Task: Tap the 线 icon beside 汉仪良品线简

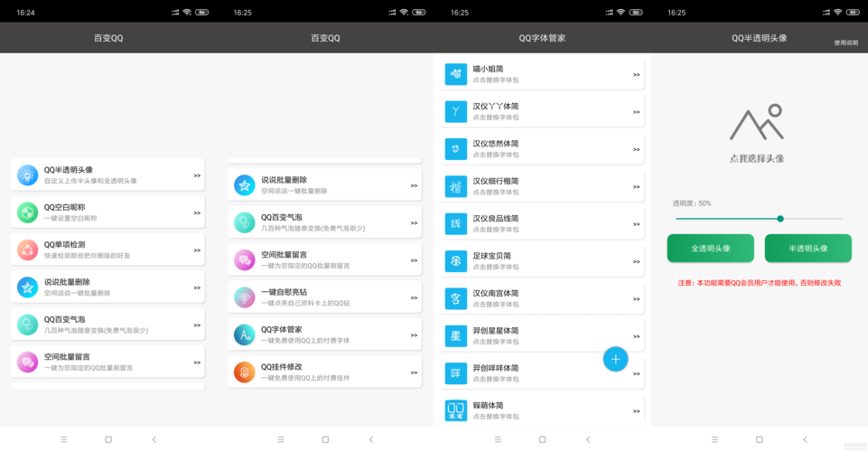Action: pyautogui.click(x=455, y=224)
